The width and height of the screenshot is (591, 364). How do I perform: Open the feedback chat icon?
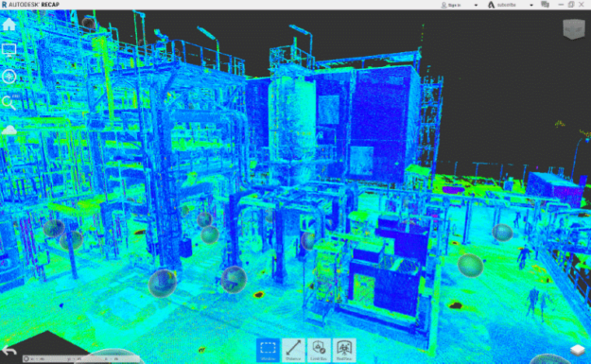tap(545, 5)
